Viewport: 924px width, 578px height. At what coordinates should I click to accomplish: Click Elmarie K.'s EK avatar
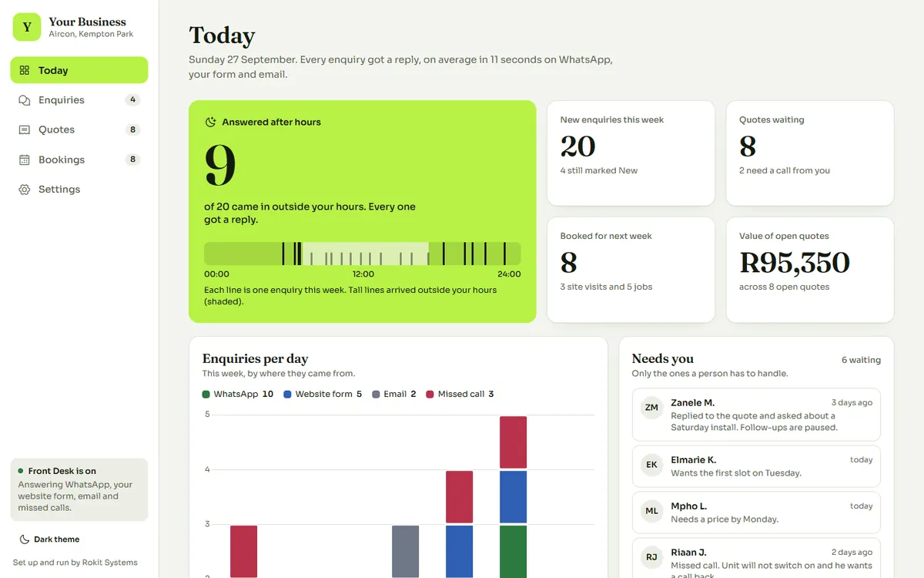tap(651, 465)
